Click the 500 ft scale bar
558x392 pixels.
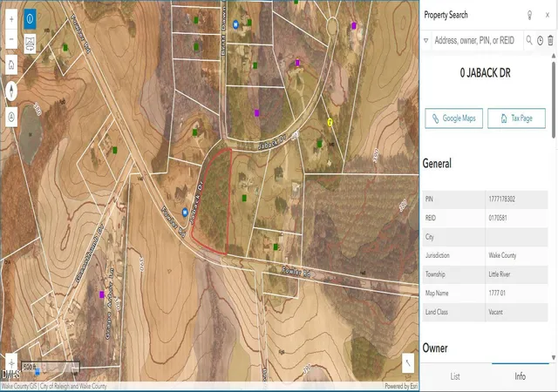pos(51,367)
